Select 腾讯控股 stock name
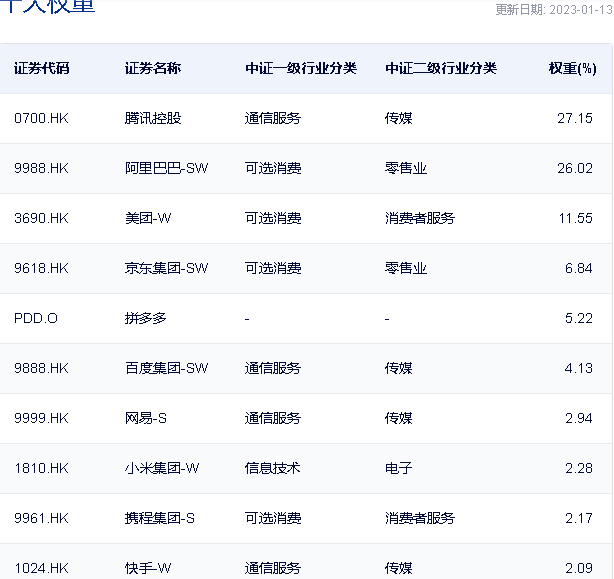614x579 pixels. tap(153, 118)
